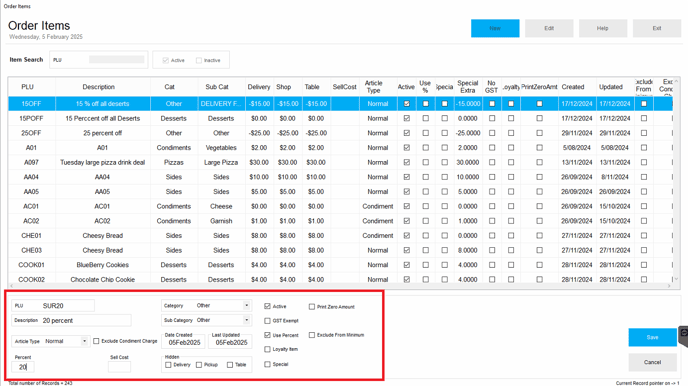Select the CHE01 Cheesy Bread row
Viewport: 688px width, 386px height.
tap(340, 236)
